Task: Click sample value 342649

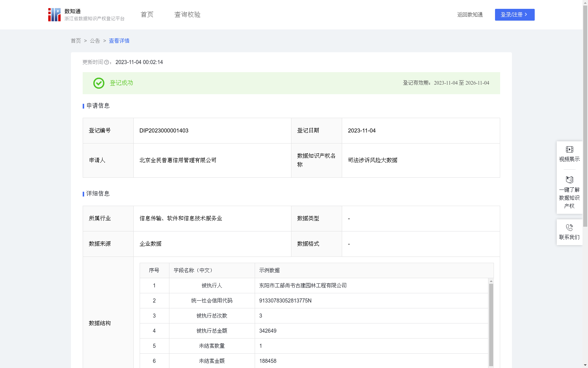Action: [x=268, y=331]
